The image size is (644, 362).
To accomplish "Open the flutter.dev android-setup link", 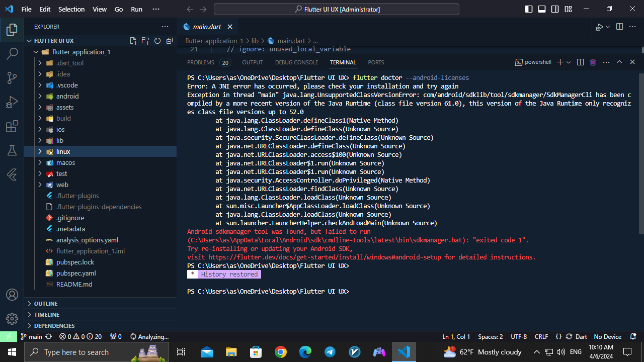I will pyautogui.click(x=325, y=257).
